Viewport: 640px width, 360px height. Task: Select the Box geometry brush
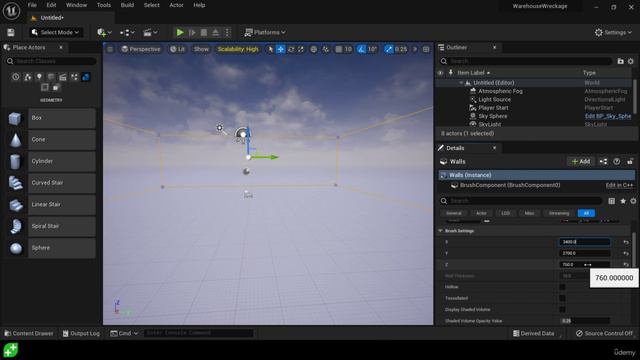coord(51,118)
